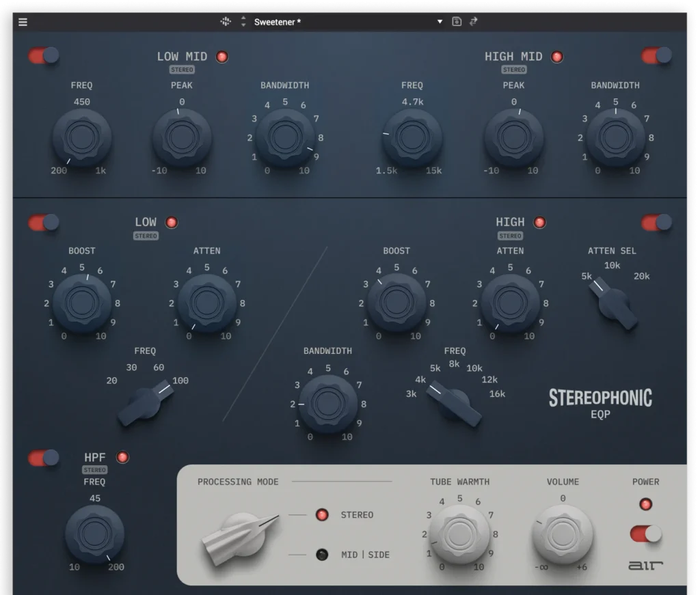The width and height of the screenshot is (700, 595).
Task: Click the 45 HPF frequency value
Action: 95,498
